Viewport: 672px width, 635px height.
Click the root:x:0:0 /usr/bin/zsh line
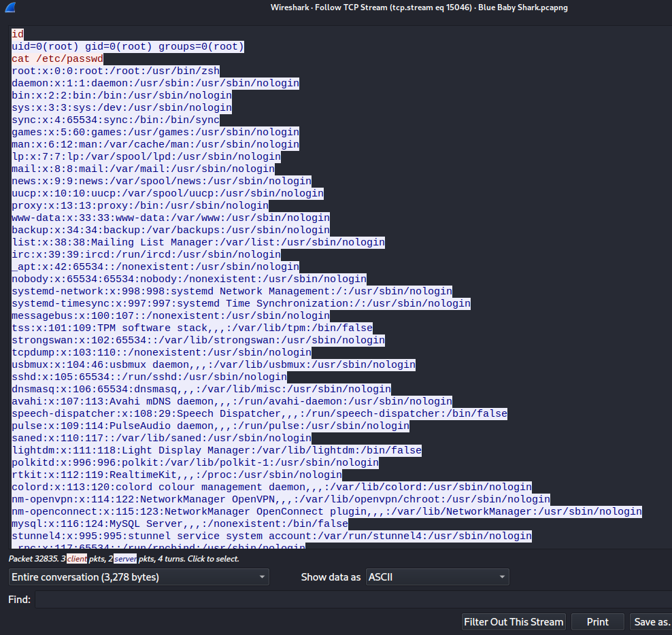click(116, 71)
